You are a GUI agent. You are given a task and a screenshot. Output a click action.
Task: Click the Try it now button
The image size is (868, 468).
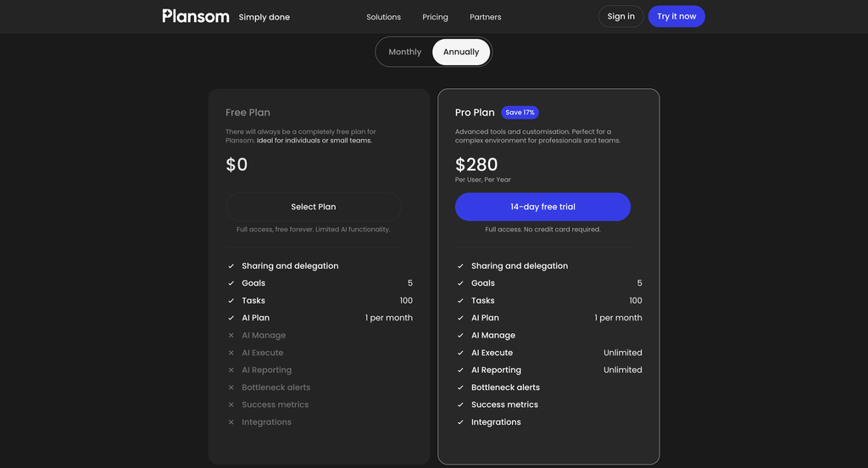click(676, 17)
